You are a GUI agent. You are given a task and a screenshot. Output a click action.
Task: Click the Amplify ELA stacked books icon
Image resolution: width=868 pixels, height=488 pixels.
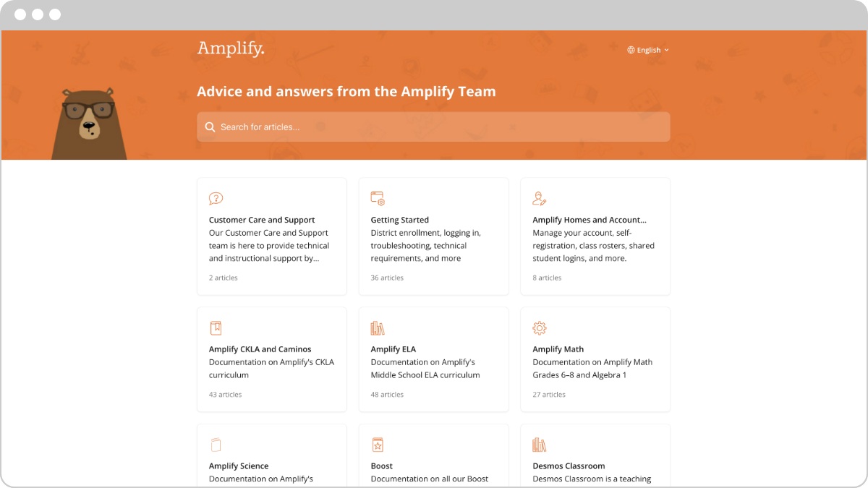377,328
